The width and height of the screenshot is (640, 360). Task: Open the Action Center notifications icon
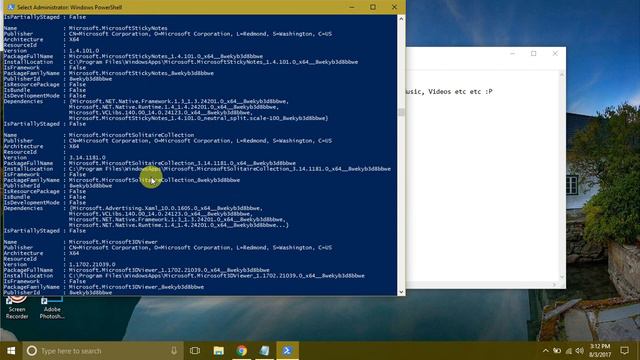click(x=624, y=351)
